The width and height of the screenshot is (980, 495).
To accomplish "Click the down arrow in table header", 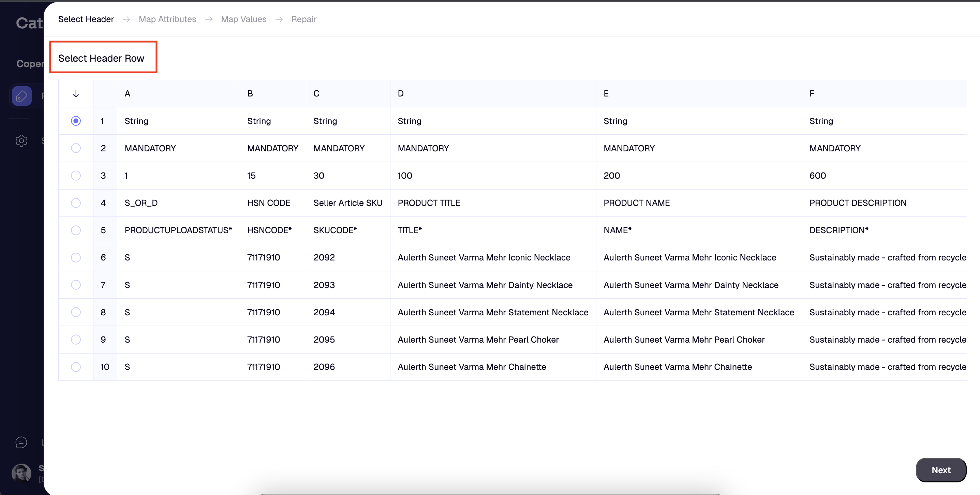I will click(x=76, y=94).
